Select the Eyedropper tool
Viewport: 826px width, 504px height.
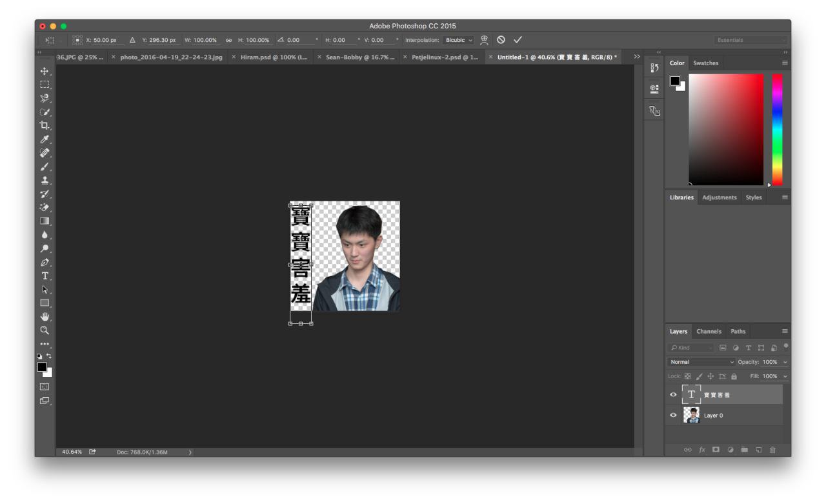coord(45,139)
